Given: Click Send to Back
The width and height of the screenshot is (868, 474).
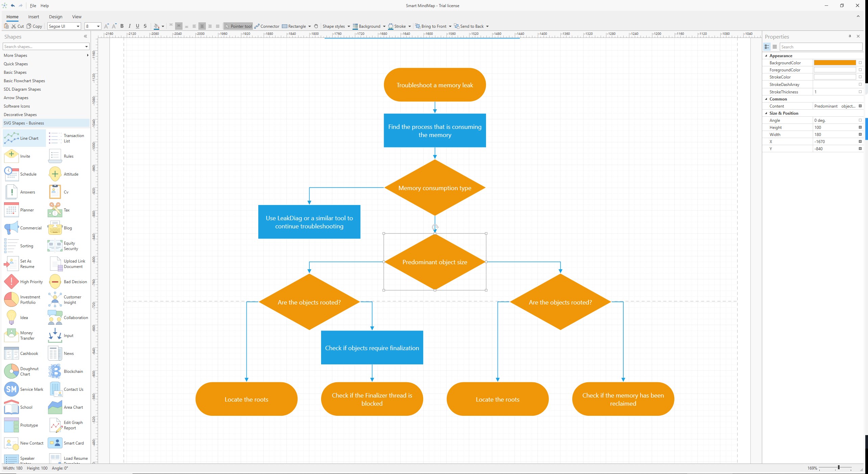Looking at the screenshot, I should 471,26.
